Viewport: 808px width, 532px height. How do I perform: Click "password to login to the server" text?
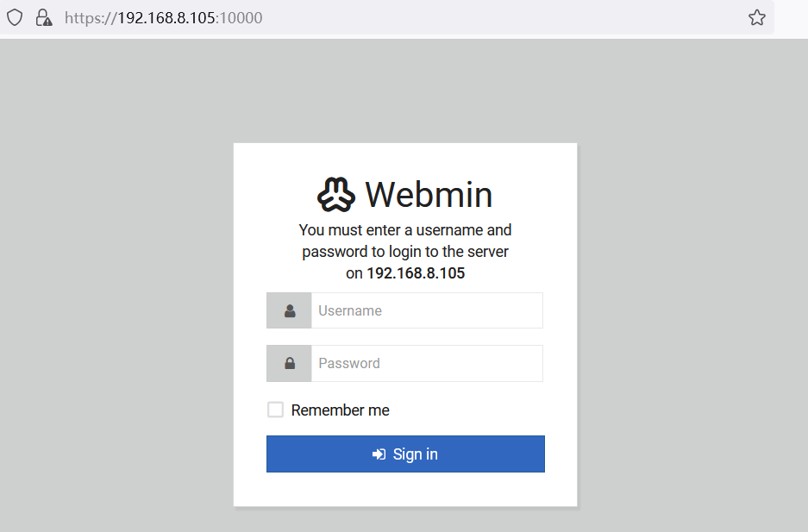405,252
